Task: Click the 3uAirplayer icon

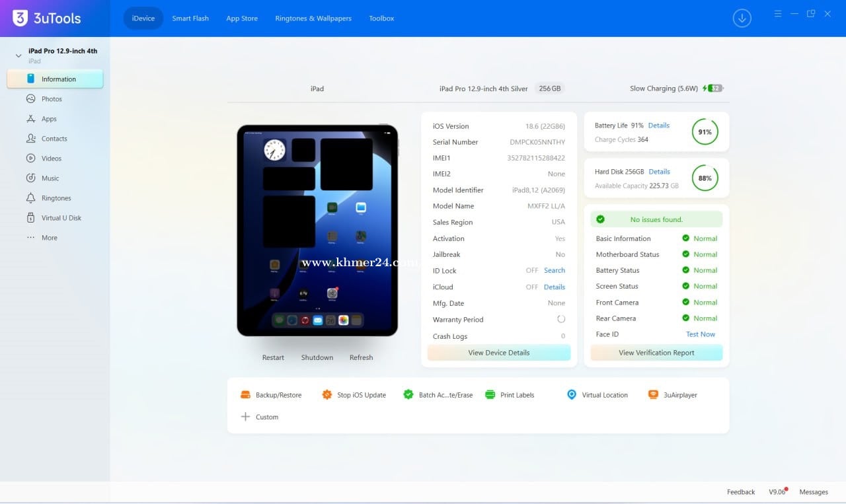Action: click(x=654, y=395)
